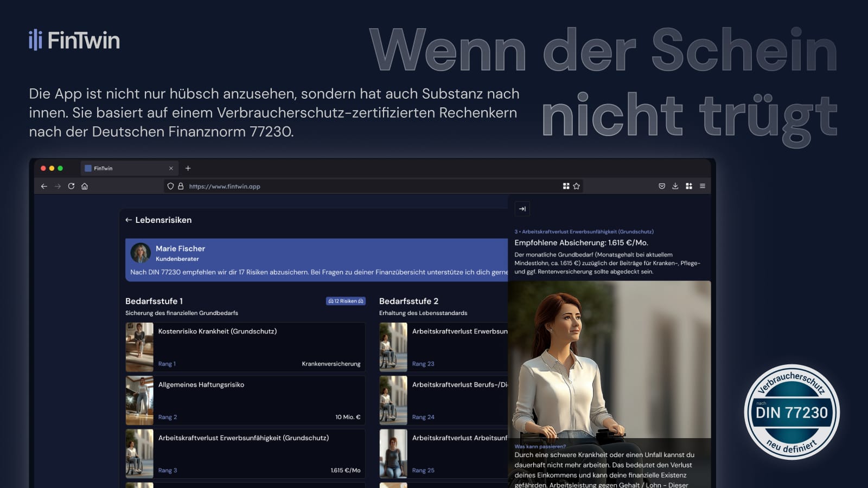
Task: Click the grid icon beside the bookmark star
Action: [566, 186]
